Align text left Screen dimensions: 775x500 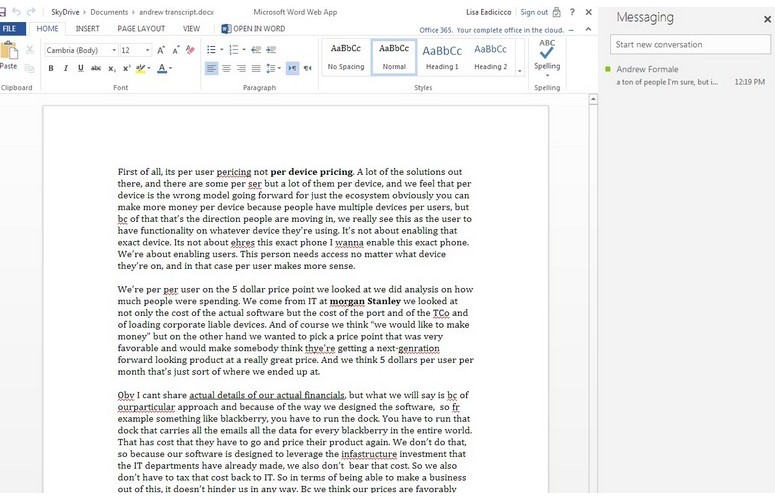211,68
